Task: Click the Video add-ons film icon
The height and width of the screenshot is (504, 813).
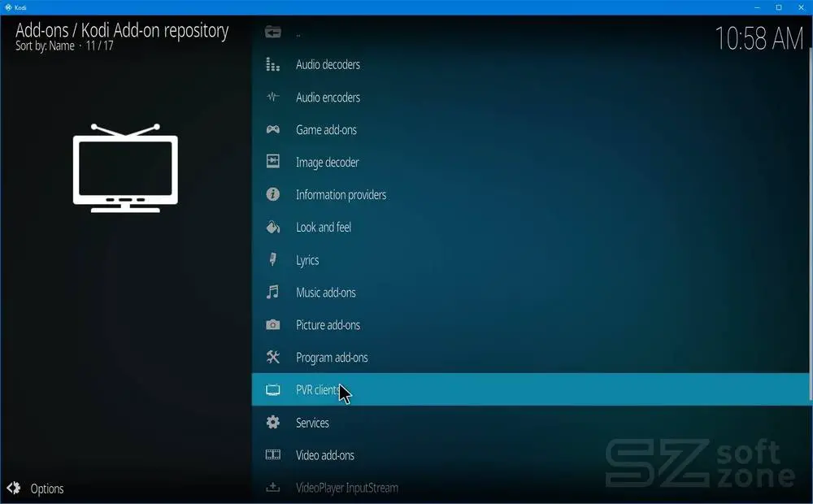Action: coord(272,454)
